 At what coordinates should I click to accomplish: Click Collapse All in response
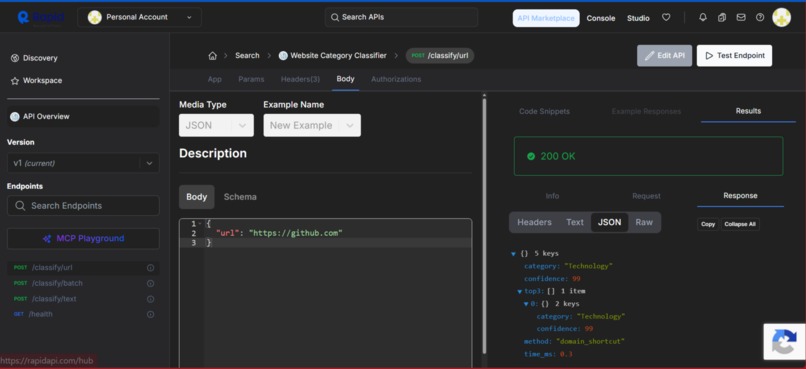[x=740, y=224]
